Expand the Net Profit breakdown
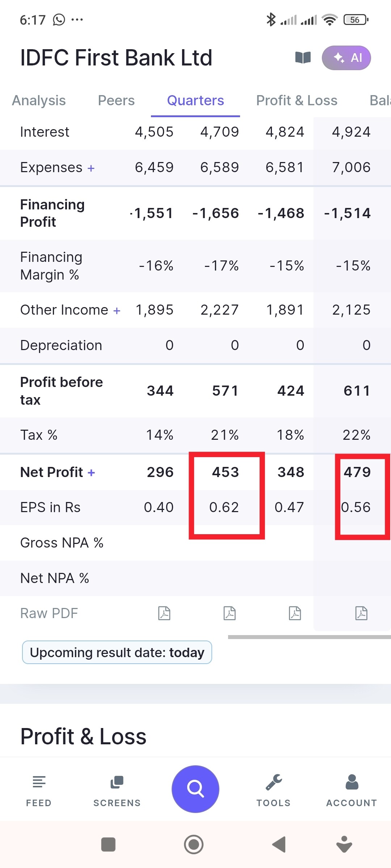This screenshot has height=868, width=391. pyautogui.click(x=91, y=473)
